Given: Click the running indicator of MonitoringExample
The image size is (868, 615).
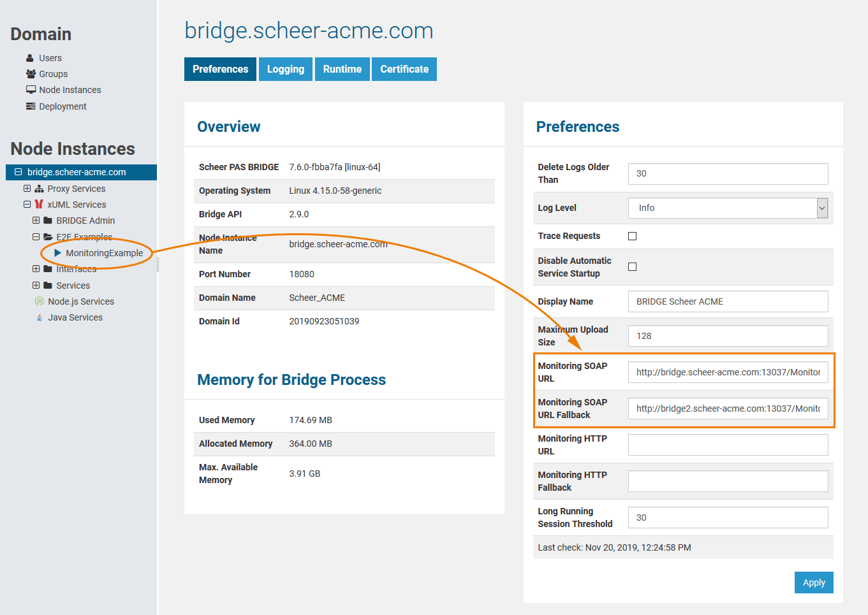Looking at the screenshot, I should click(x=59, y=253).
